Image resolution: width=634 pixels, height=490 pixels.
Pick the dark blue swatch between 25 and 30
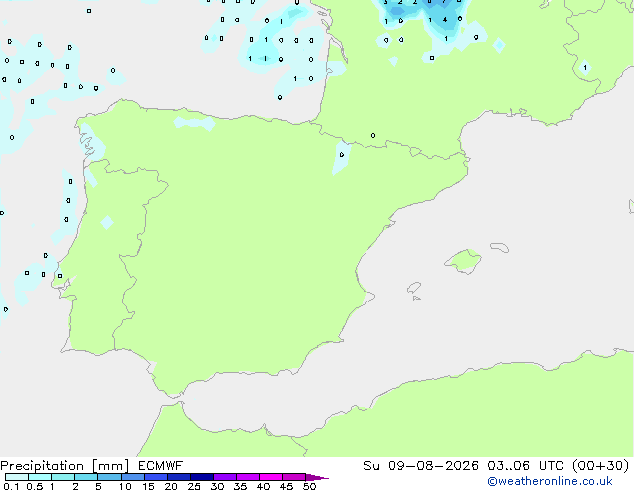pyautogui.click(x=202, y=477)
